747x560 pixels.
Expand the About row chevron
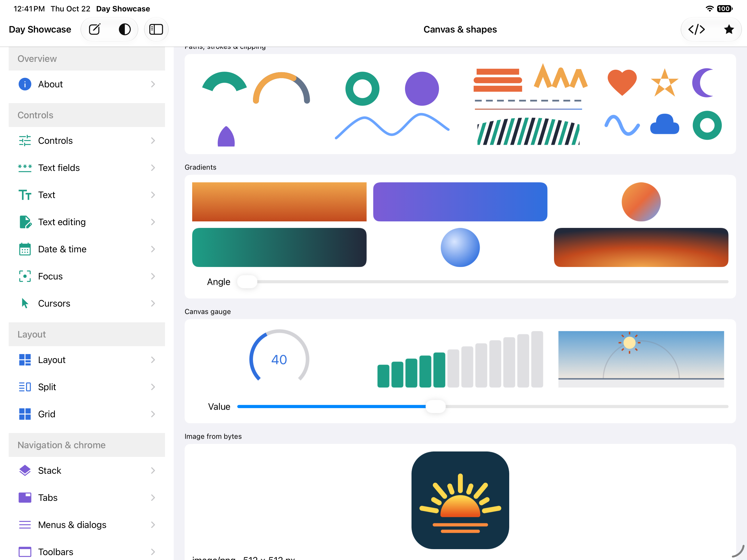tap(153, 84)
